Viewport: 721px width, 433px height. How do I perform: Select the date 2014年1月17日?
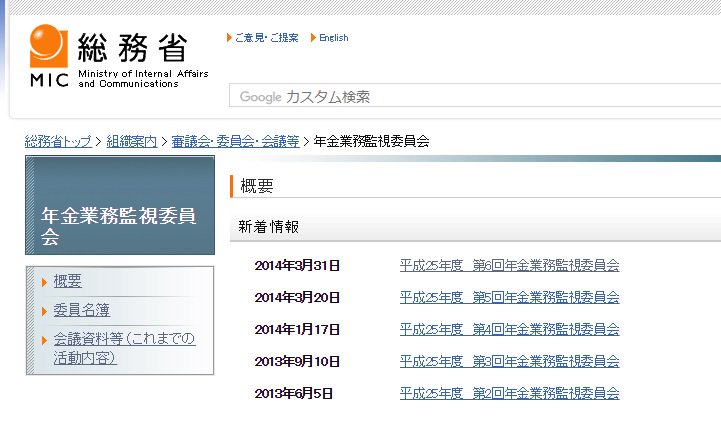coord(297,329)
